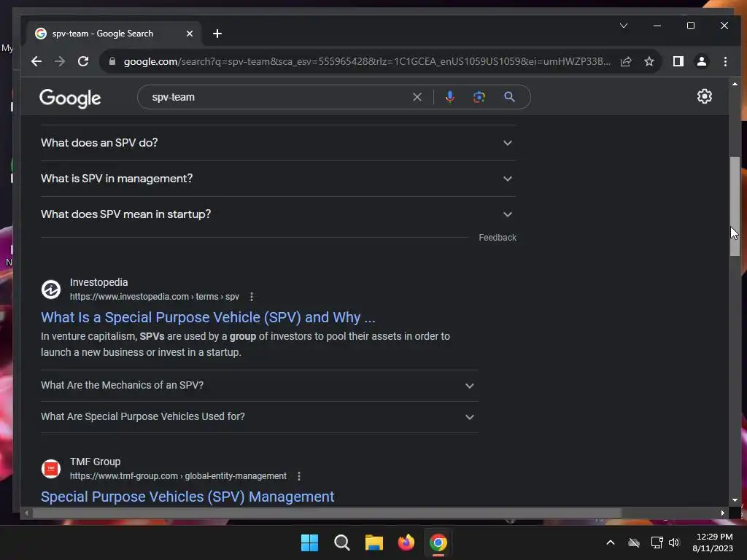The image size is (747, 560).
Task: Open Firefox from the taskbar
Action: [x=406, y=542]
